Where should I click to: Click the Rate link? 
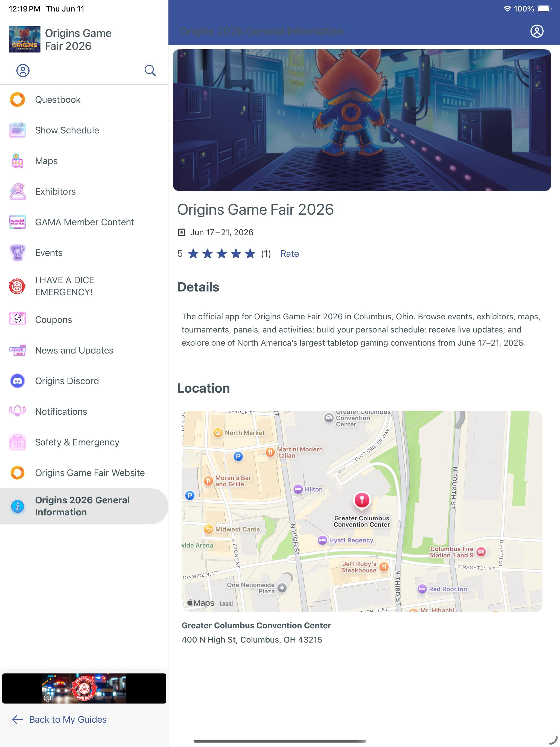pos(290,254)
